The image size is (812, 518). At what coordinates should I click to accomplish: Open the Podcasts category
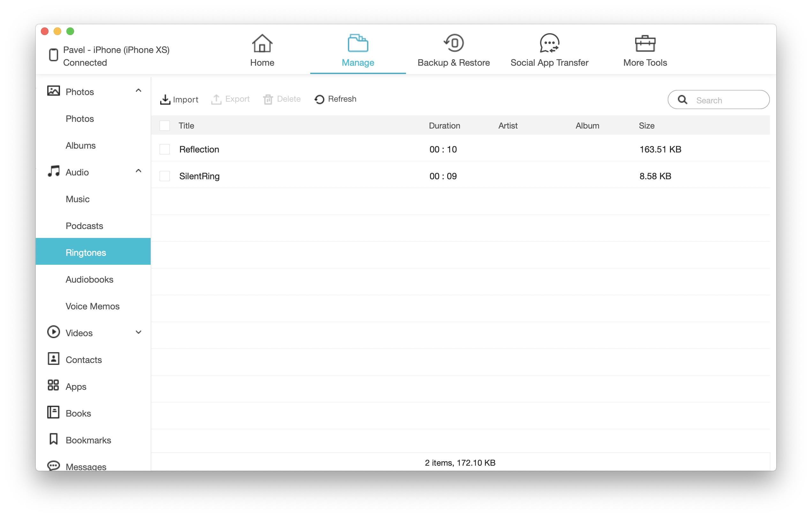84,226
